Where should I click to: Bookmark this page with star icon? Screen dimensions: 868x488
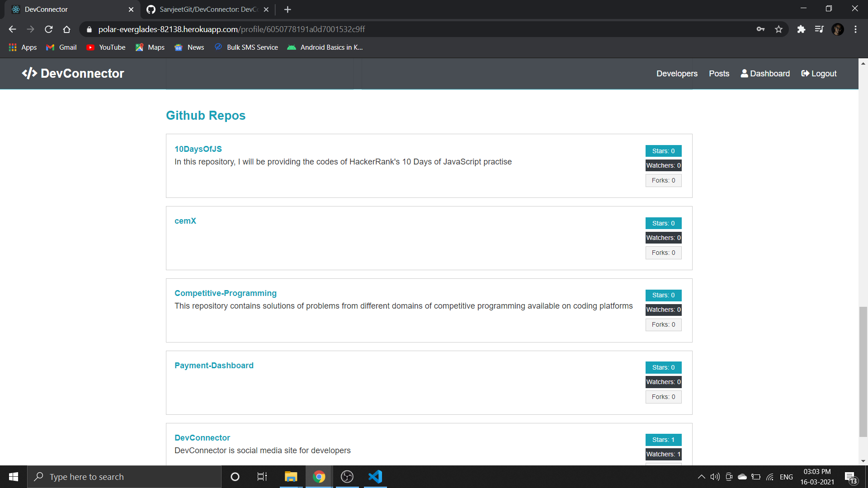778,29
